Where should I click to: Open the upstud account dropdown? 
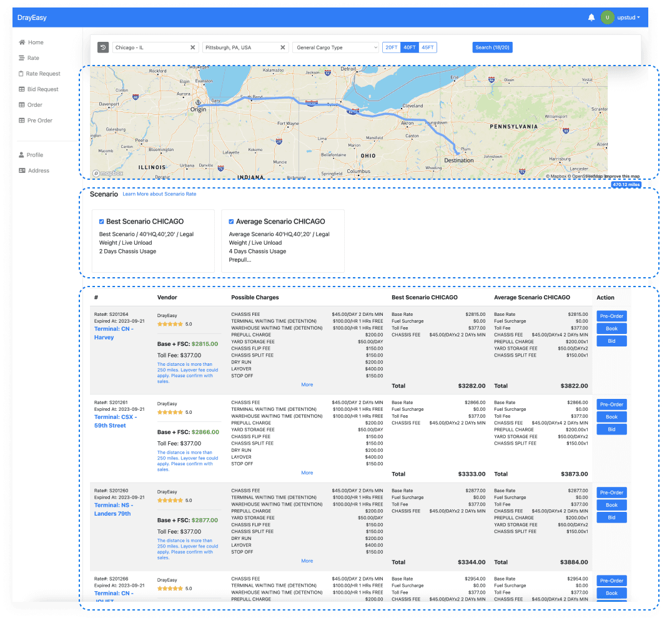pyautogui.click(x=628, y=17)
